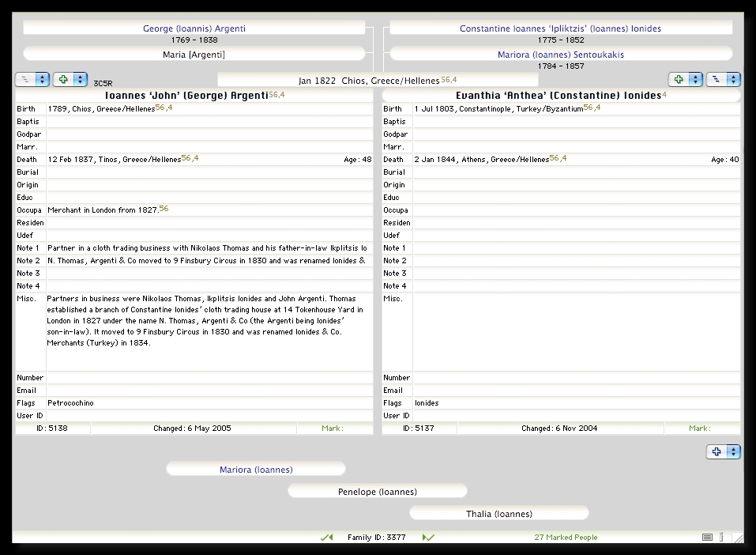This screenshot has width=756, height=555.
Task: Select child Penelope (Ioannes)
Action: coord(377,492)
